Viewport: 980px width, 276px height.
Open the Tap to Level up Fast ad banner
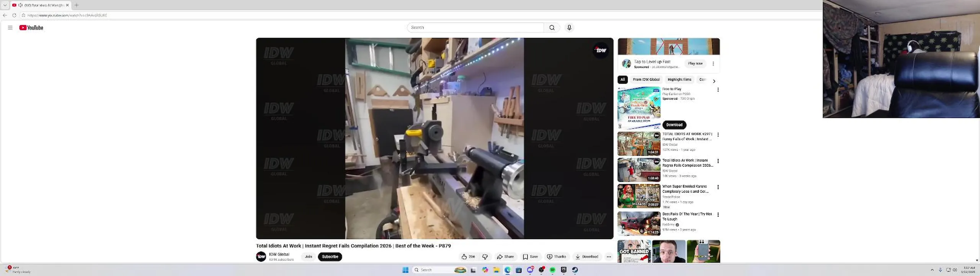click(x=669, y=46)
